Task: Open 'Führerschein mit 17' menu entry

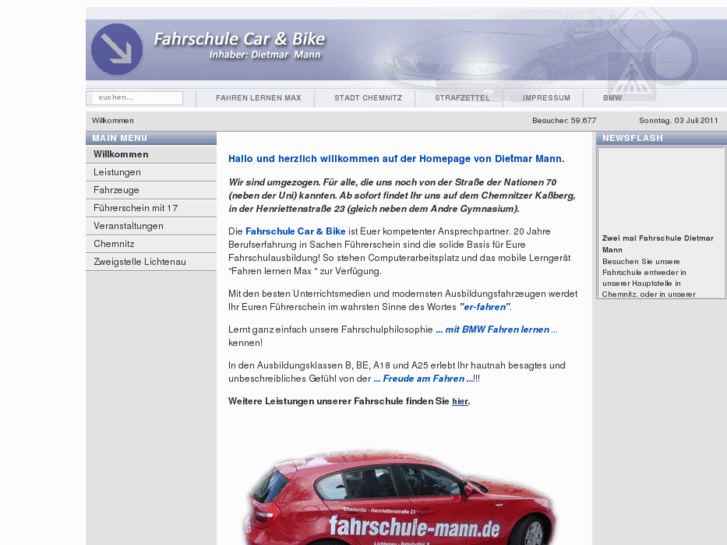Action: coord(151,208)
